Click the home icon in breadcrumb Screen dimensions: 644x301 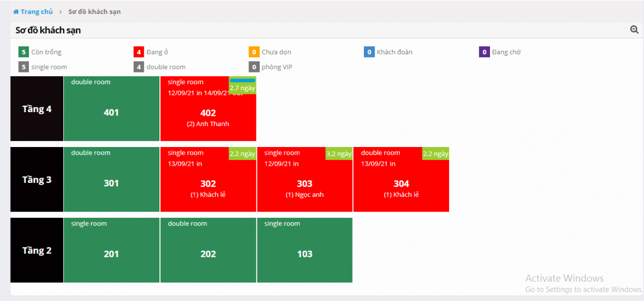[x=16, y=12]
